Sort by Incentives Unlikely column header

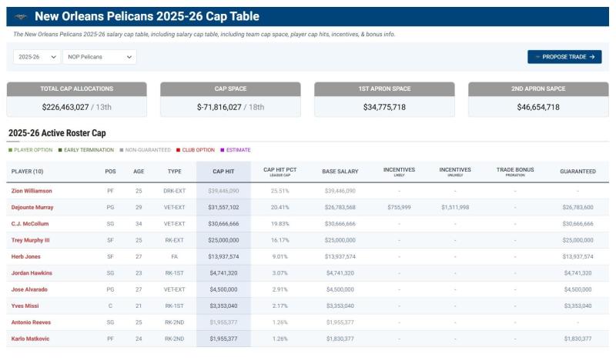coord(455,172)
